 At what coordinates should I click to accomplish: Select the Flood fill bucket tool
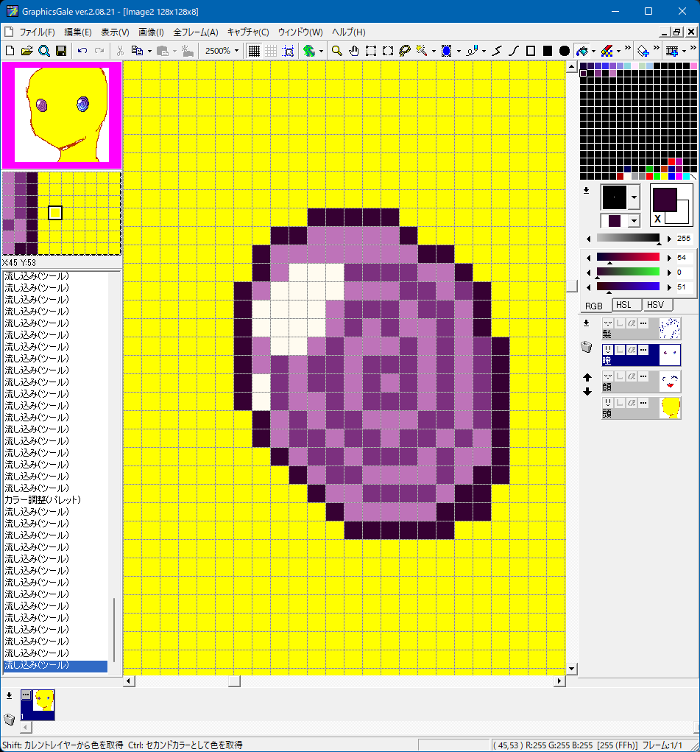582,51
